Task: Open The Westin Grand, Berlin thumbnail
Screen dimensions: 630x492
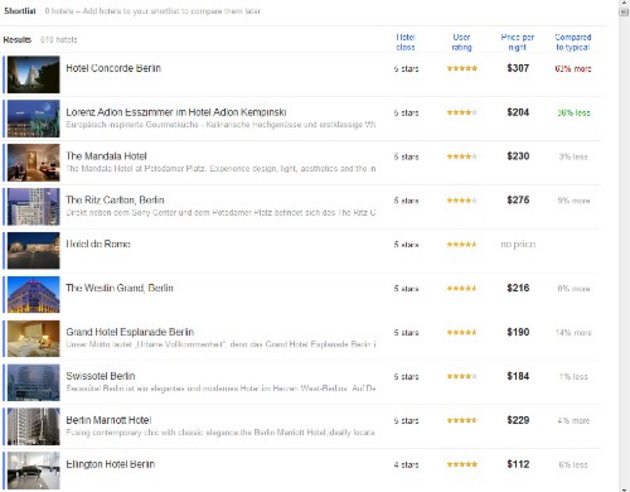Action: click(33, 294)
